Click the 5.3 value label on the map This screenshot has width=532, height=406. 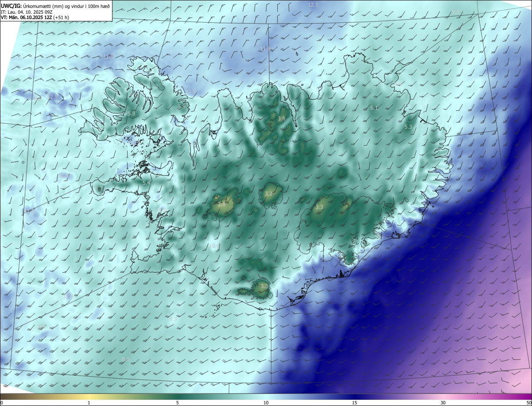pyautogui.click(x=408, y=127)
